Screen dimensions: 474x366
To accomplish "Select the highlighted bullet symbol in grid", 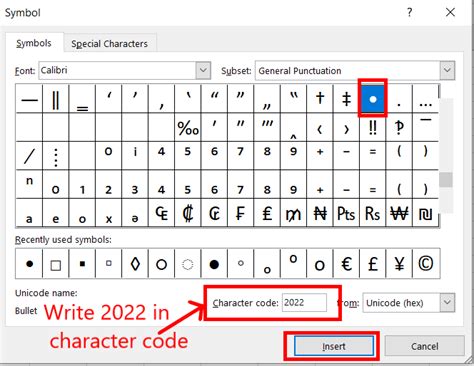I will (x=373, y=99).
